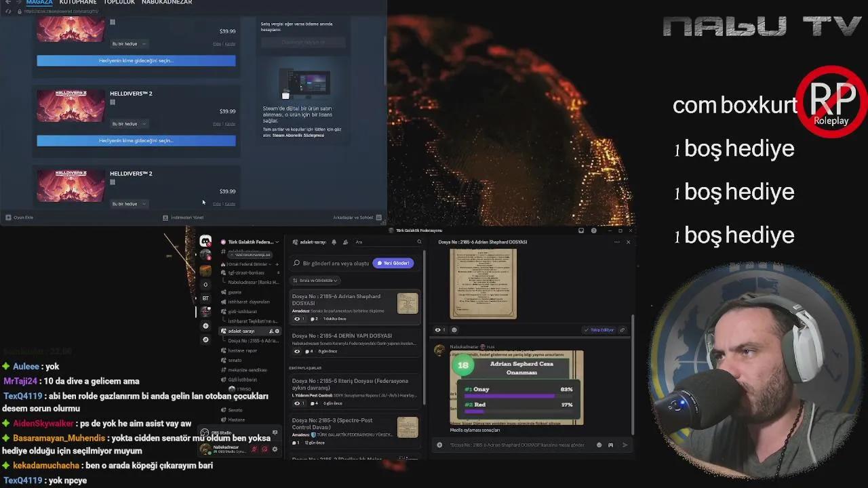
Task: Close the Adrian Shephard thread panel
Action: pos(628,242)
